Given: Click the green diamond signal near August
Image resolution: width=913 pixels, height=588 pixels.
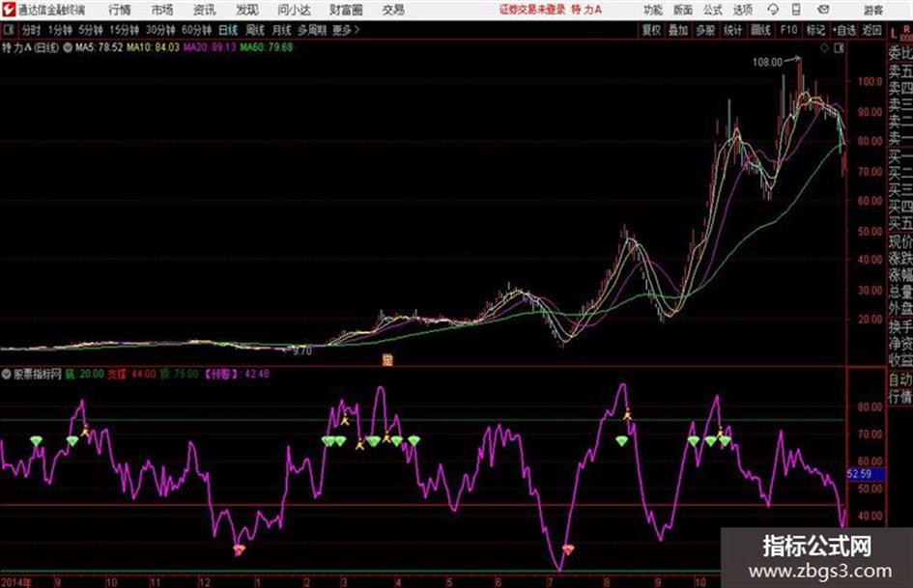Looking at the screenshot, I should 622,441.
